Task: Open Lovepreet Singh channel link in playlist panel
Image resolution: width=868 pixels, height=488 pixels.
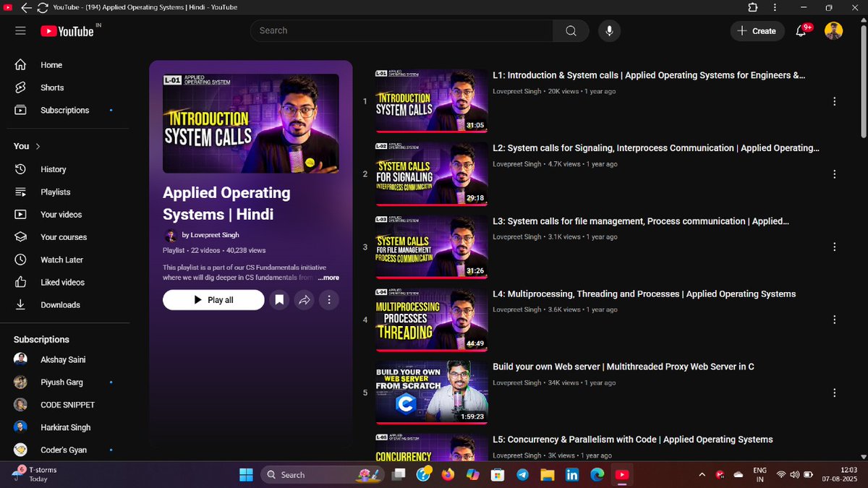Action: (210, 235)
